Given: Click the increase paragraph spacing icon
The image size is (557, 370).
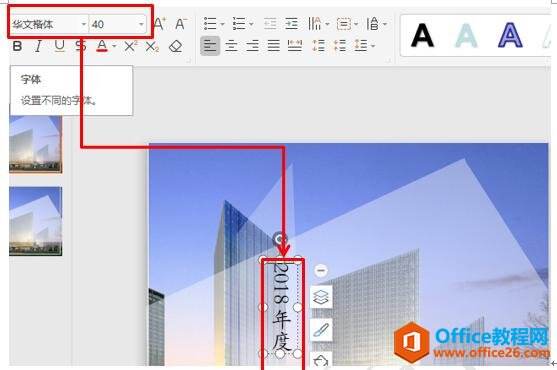Looking at the screenshot, I should click(319, 46).
